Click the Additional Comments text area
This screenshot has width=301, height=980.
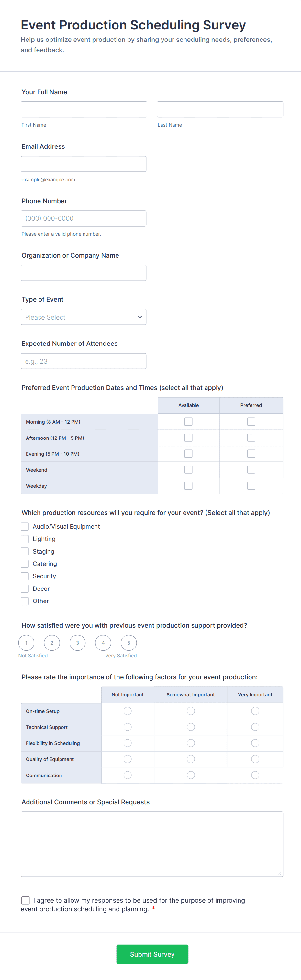pyautogui.click(x=152, y=844)
